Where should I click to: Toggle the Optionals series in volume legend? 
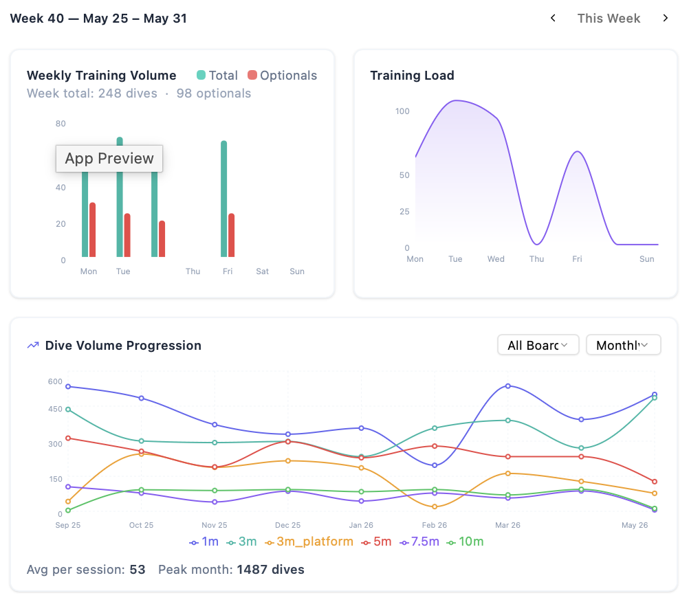[282, 76]
